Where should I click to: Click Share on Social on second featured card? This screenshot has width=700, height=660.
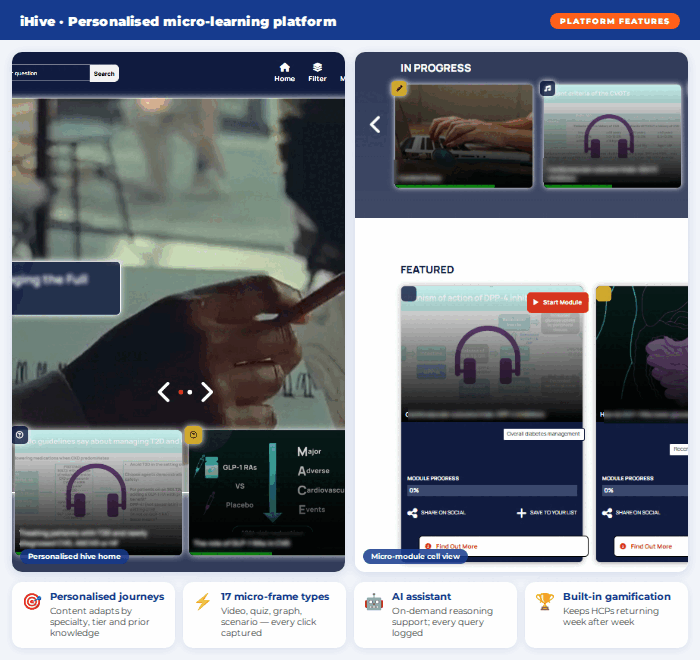point(631,513)
